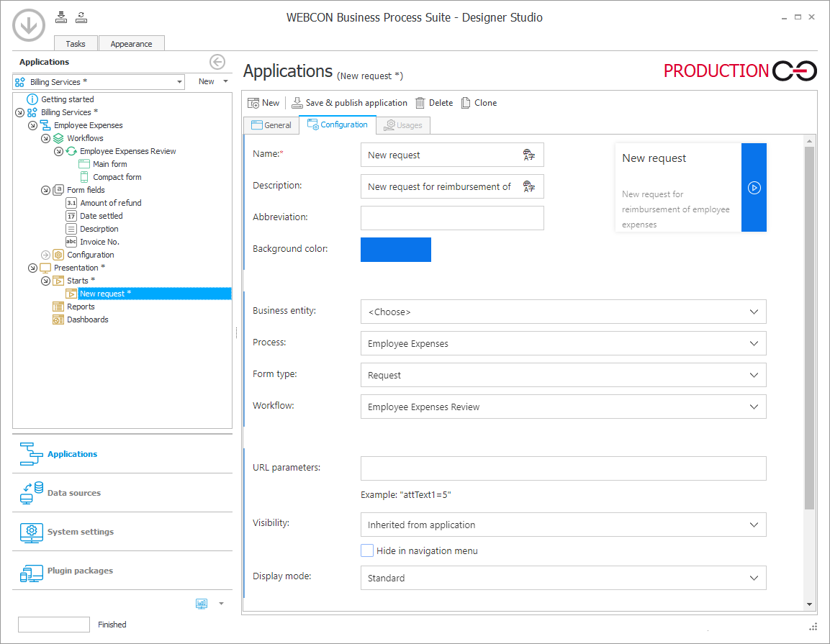The width and height of the screenshot is (830, 644).
Task: Click the scroll down arrow of form scrollbar
Action: [809, 604]
